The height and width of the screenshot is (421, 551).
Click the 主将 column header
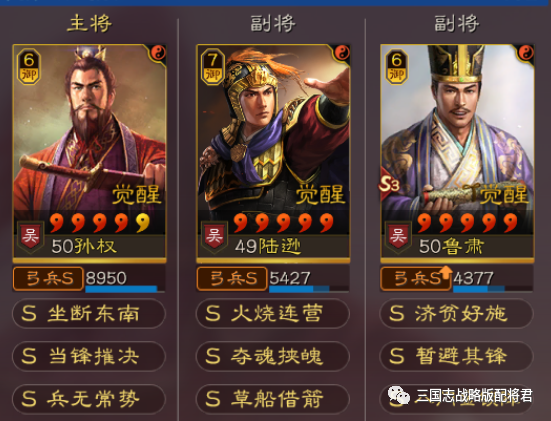tap(89, 24)
